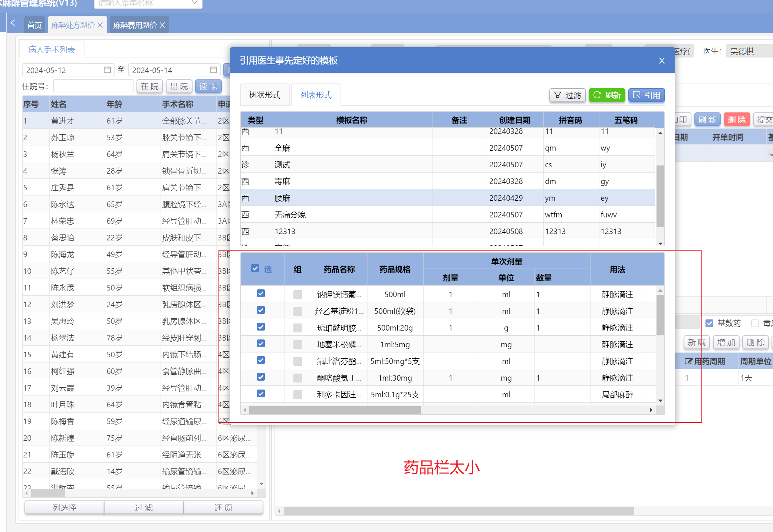Uncheck the 钠钾镁钙葡 drug row checkbox
773x532 pixels.
tap(261, 293)
